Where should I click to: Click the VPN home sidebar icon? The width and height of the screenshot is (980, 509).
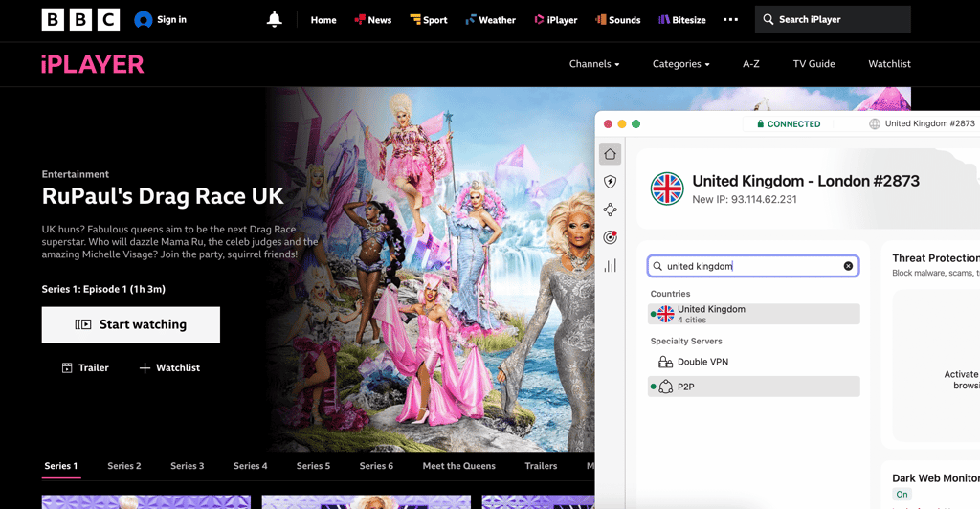coord(610,154)
